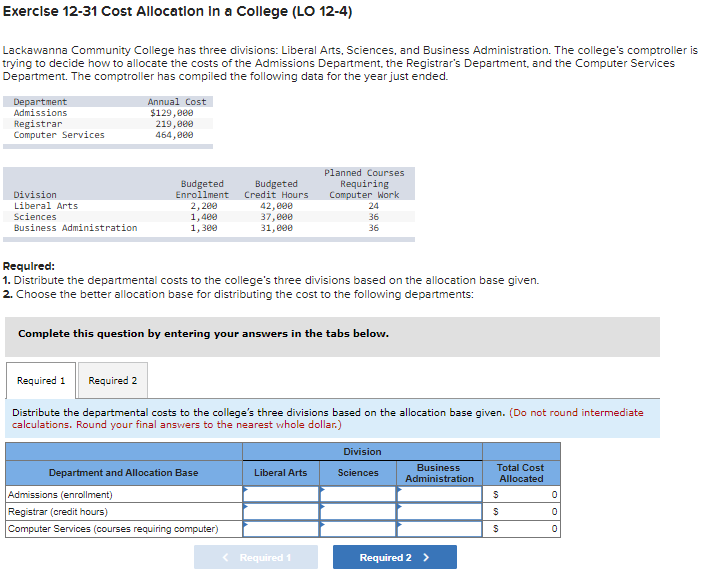714x583 pixels.
Task: Click the blue Required 2 next button
Action: [394, 557]
